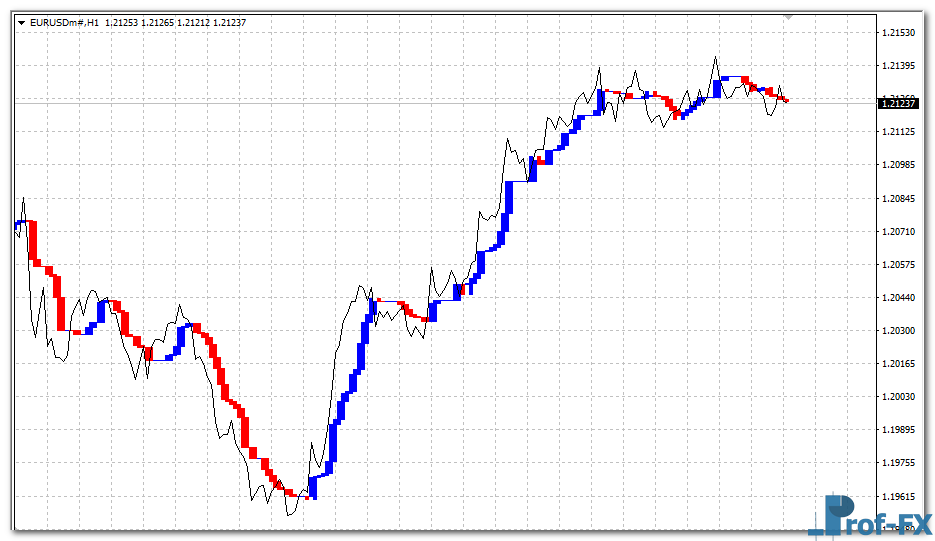Click the 1.20985 price axis label
The width and height of the screenshot is (935, 541).
click(897, 165)
